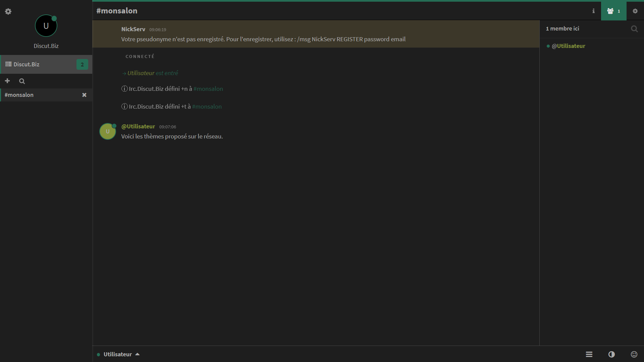Toggle the member list panel button
644x362 pixels.
613,11
